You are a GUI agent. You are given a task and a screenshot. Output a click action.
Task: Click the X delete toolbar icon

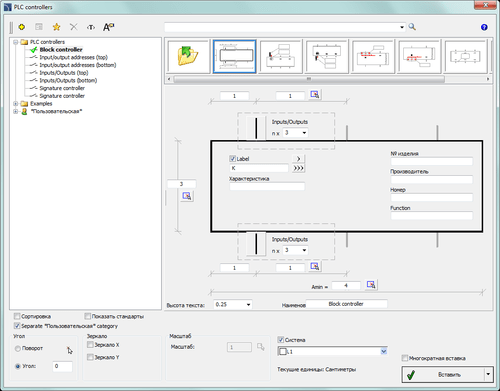click(74, 27)
